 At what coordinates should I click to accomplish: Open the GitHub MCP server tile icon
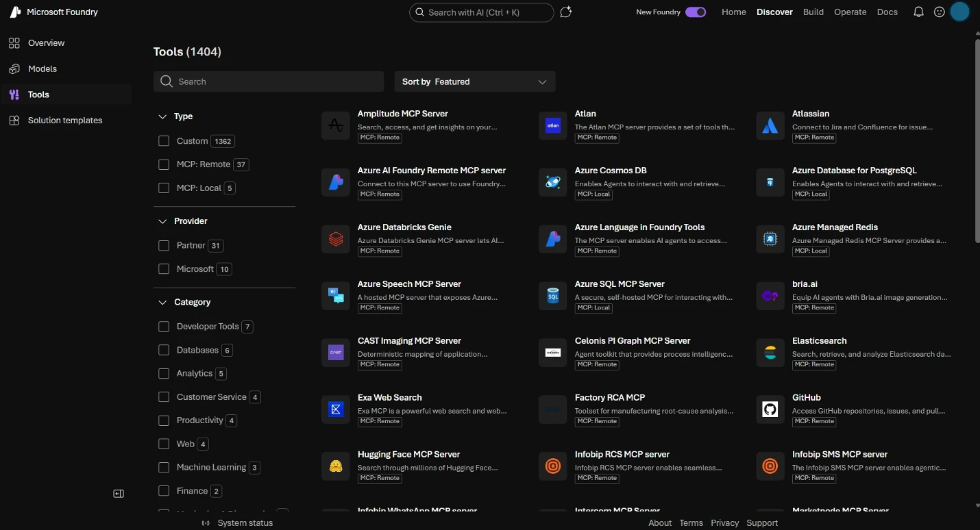click(x=770, y=409)
